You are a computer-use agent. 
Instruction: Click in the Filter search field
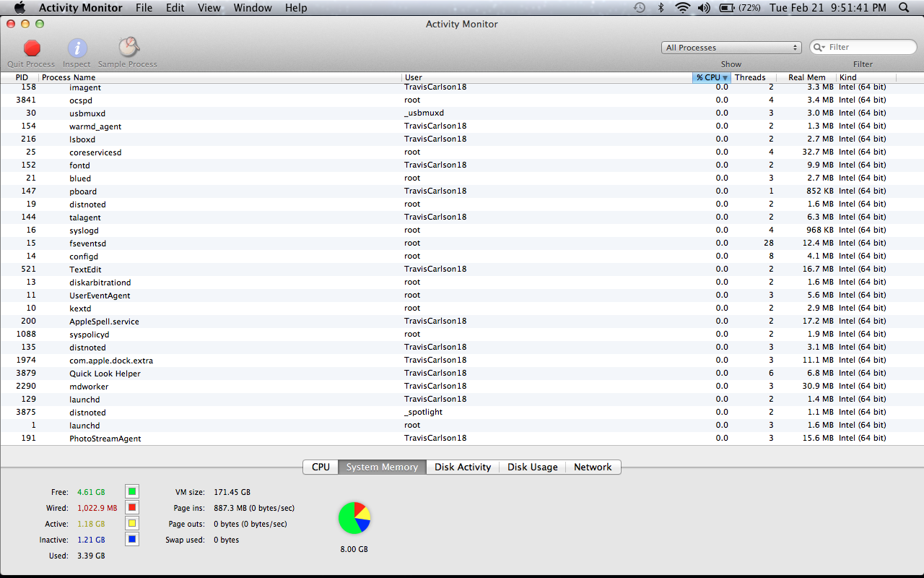863,47
